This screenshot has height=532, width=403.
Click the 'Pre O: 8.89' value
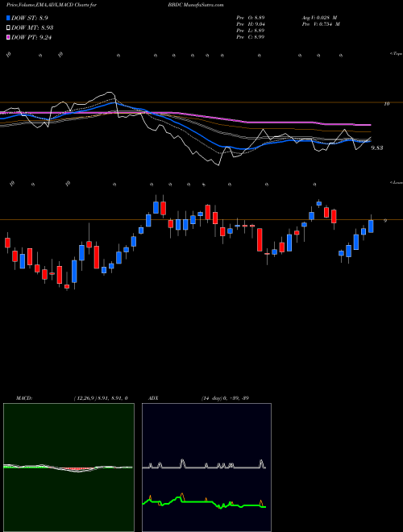251,17
